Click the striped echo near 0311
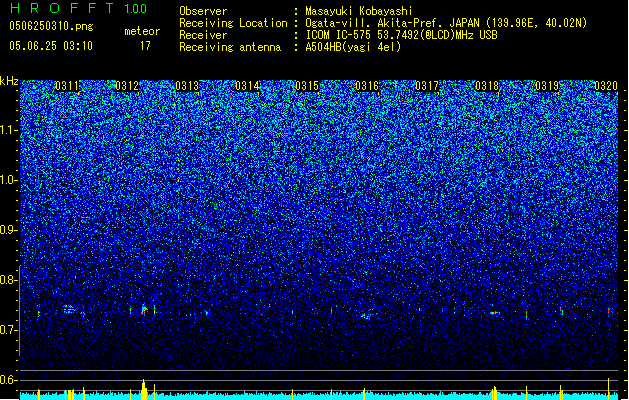This screenshot has height=400, width=629. [69, 309]
